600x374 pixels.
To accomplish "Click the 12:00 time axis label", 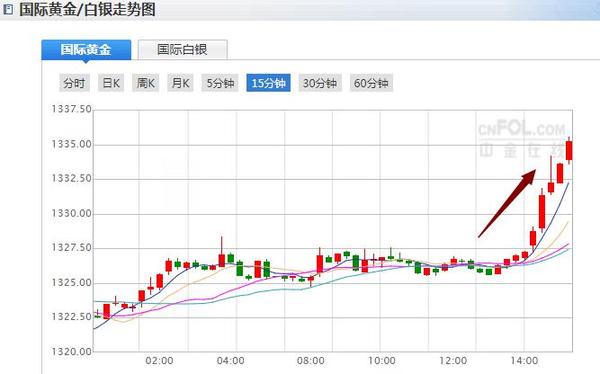I will coord(453,361).
